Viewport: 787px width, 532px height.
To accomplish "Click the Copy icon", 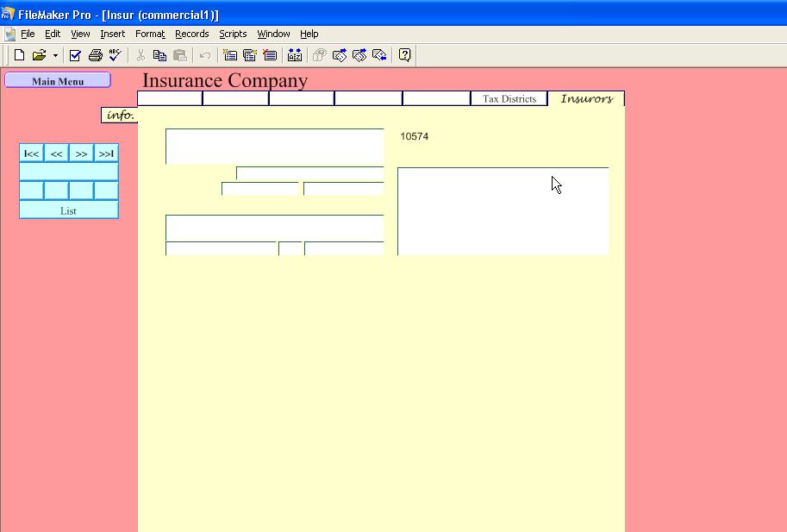I will 159,55.
